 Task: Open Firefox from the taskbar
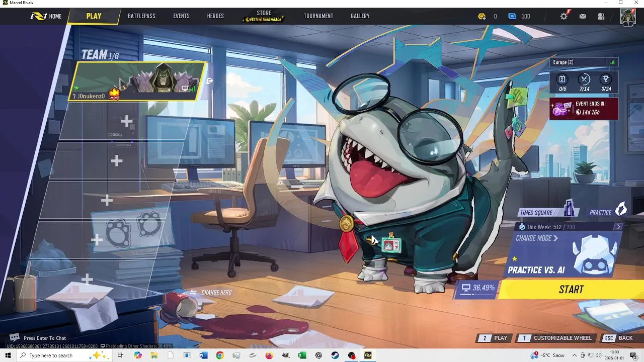click(x=269, y=355)
